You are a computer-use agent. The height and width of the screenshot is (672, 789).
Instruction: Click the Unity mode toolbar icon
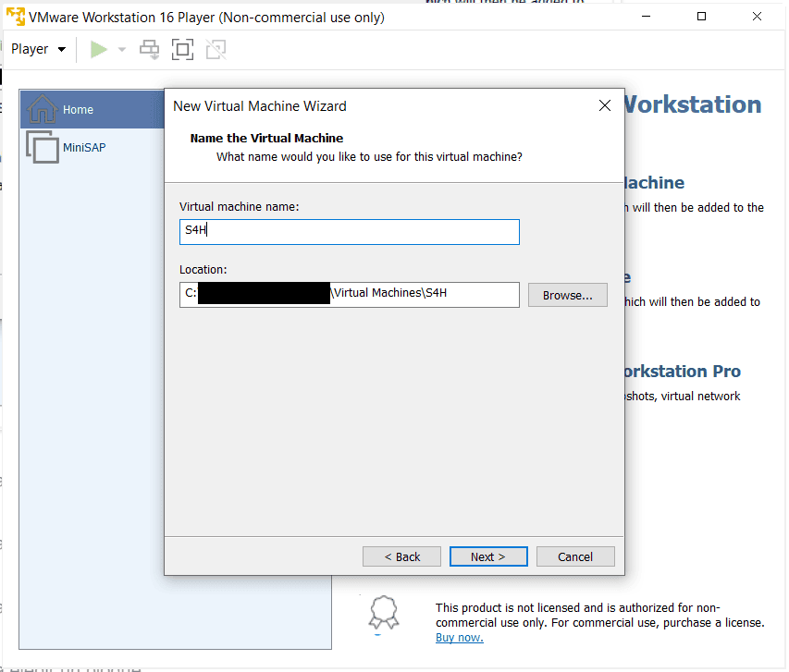[x=216, y=49]
